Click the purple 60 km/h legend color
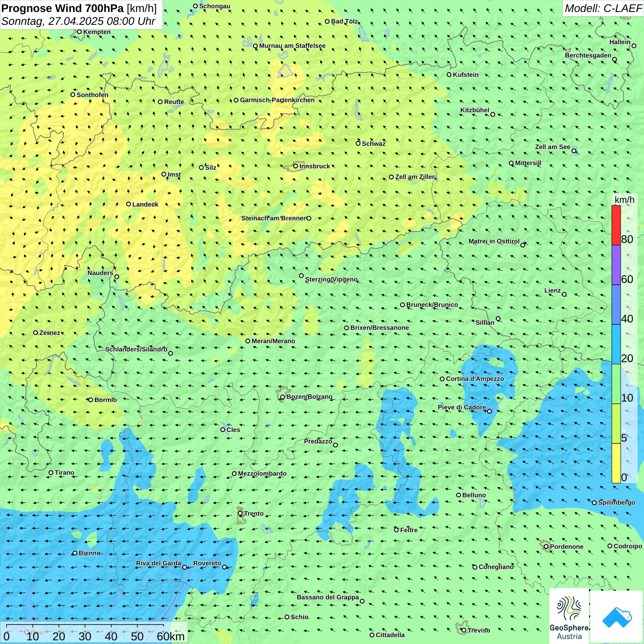 tap(616, 265)
